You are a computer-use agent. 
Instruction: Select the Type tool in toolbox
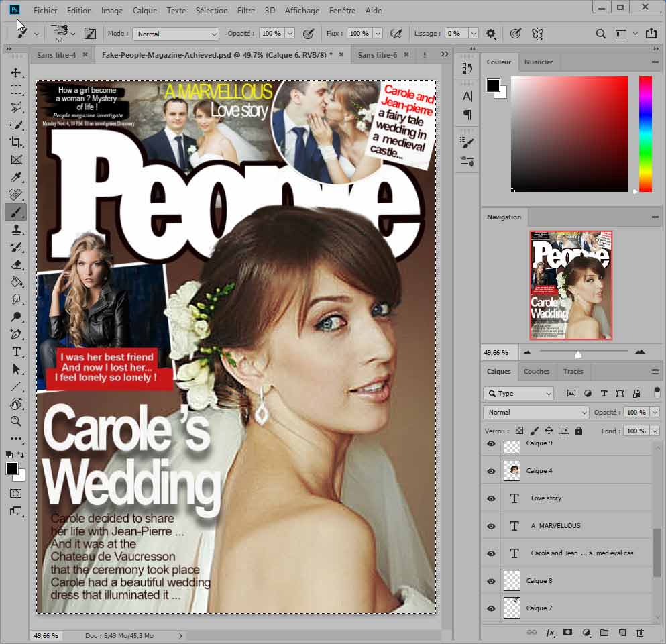click(16, 352)
